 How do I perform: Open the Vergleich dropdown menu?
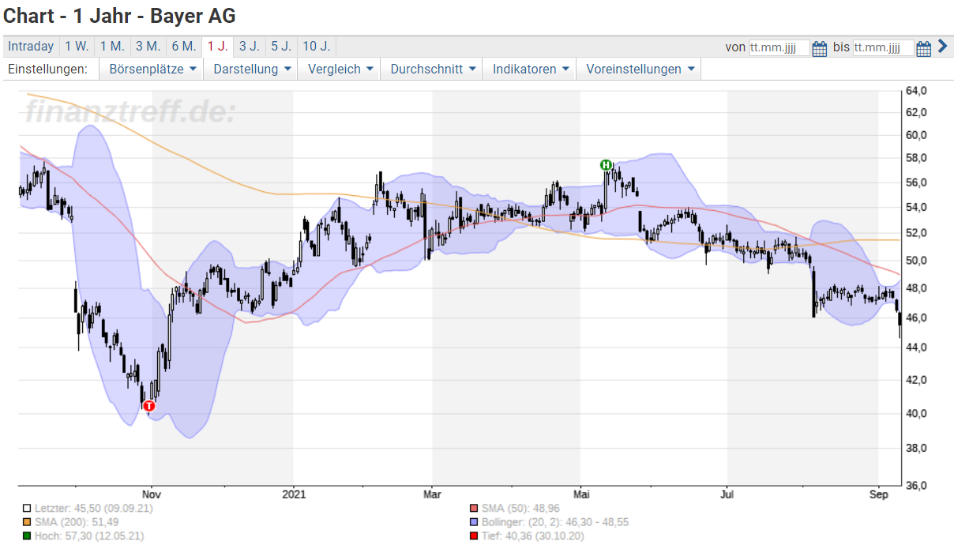(340, 69)
